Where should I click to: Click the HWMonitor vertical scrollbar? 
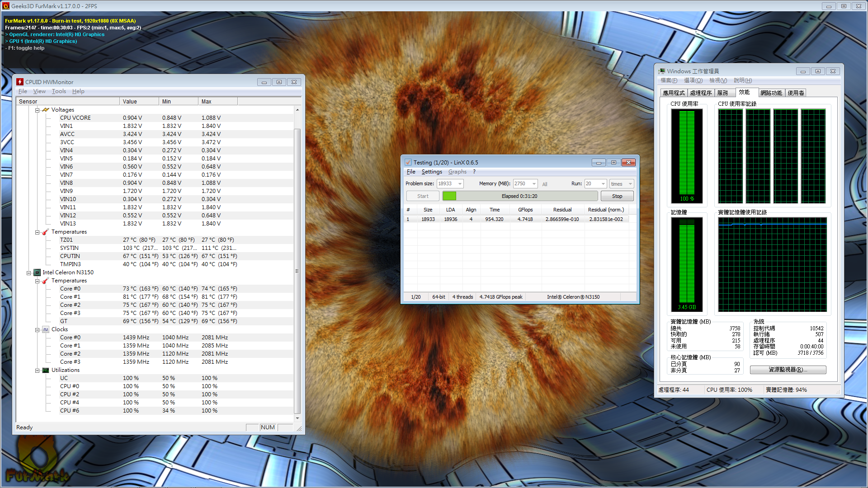[297, 271]
